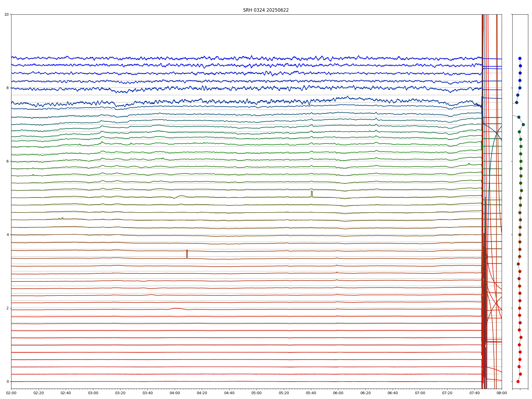The height and width of the screenshot is (399, 532).
Task: Click the y-axis label 4
Action: point(8,235)
